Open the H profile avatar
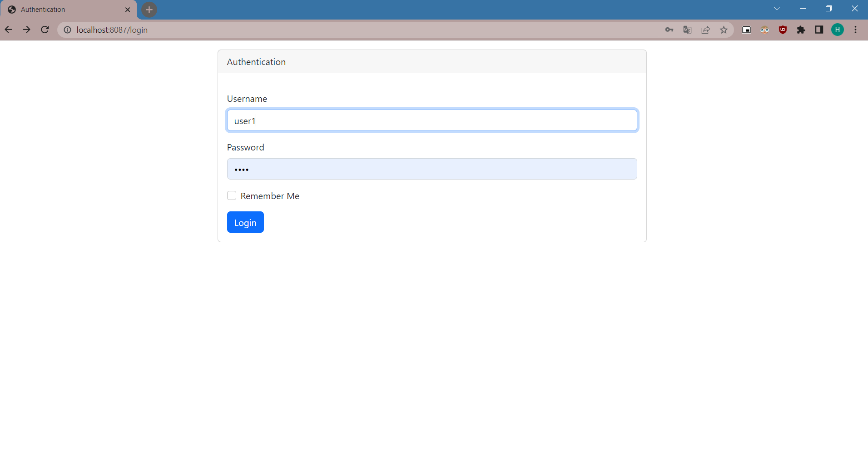 (x=838, y=30)
